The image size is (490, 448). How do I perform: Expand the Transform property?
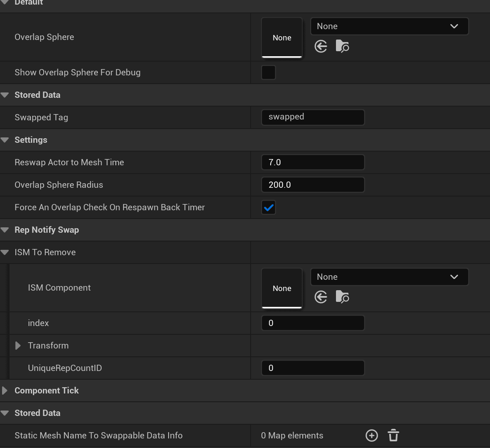coord(18,346)
